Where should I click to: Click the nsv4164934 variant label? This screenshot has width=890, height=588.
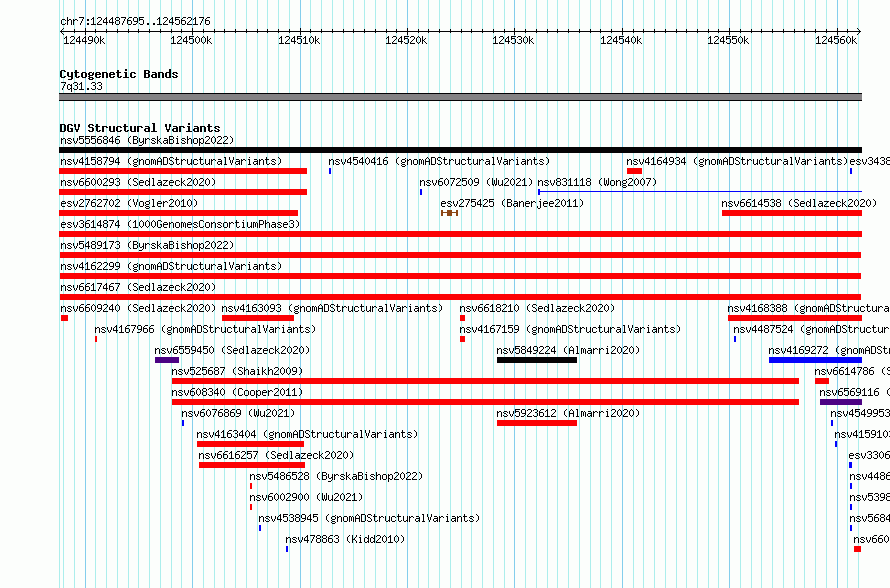pyautogui.click(x=737, y=161)
